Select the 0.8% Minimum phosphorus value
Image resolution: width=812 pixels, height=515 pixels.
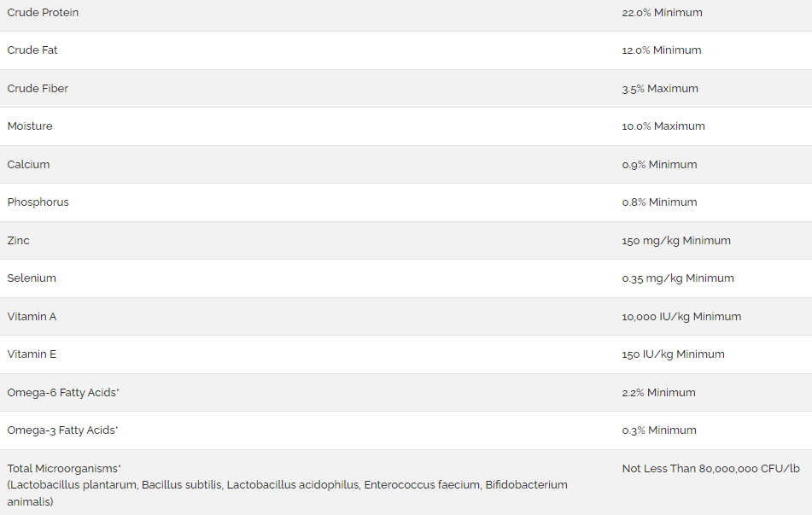pyautogui.click(x=659, y=202)
